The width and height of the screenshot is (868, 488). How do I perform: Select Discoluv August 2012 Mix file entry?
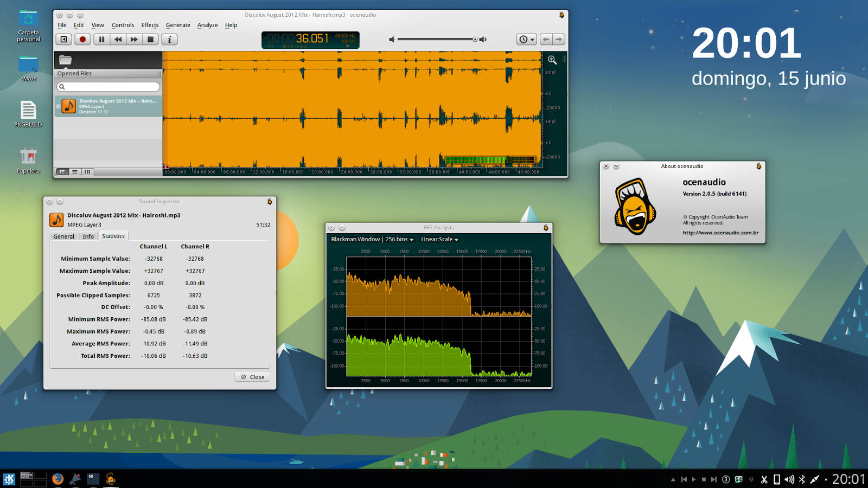pos(108,106)
